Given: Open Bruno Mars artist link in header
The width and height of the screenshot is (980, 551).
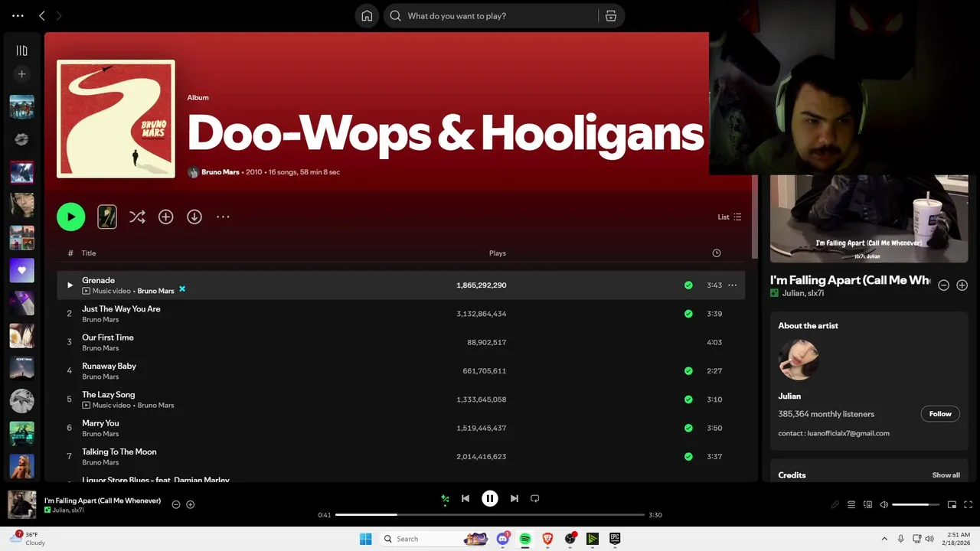Looking at the screenshot, I should point(220,172).
